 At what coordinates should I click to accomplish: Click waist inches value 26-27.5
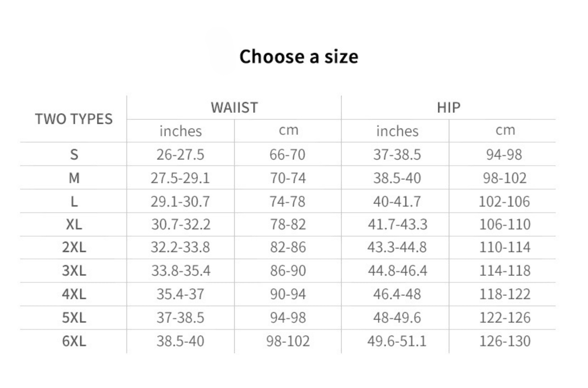tap(180, 154)
